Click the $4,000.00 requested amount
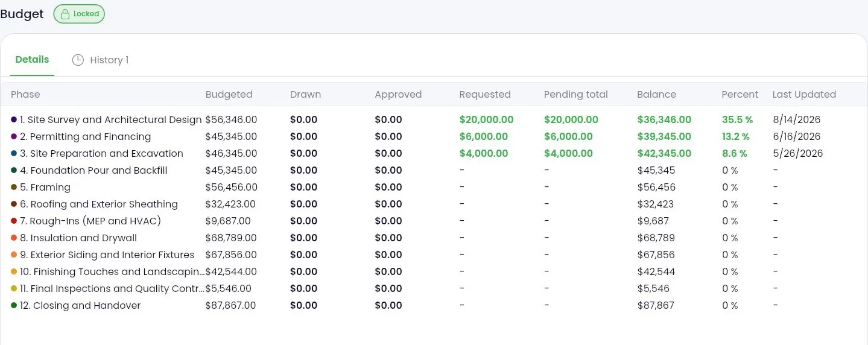 click(484, 153)
